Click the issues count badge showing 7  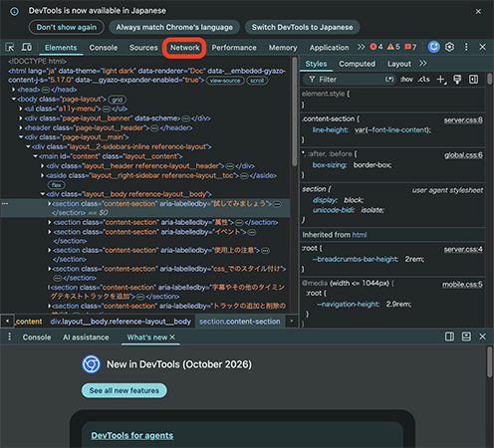pos(410,47)
